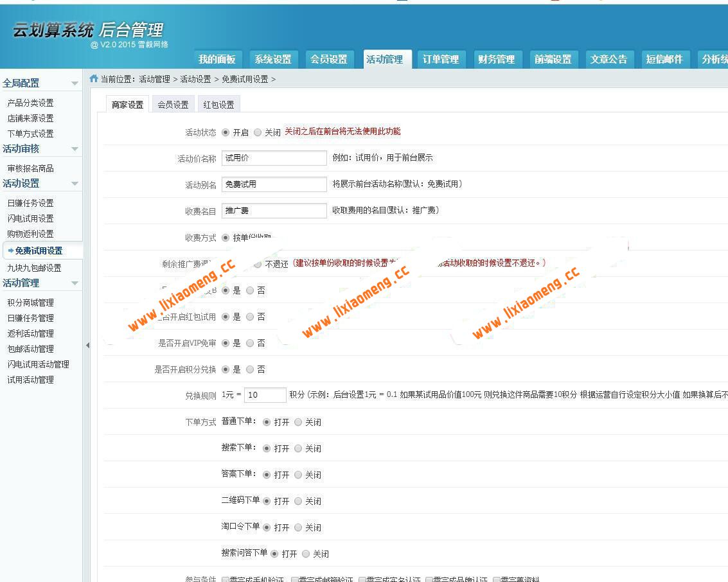The width and height of the screenshot is (728, 582).
Task: Collapse the 活动管理 sidebar section
Action: coord(75,283)
